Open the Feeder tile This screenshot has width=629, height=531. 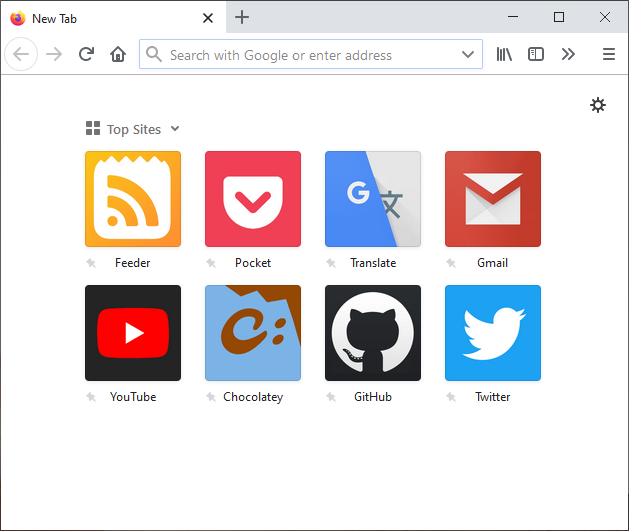pos(133,199)
